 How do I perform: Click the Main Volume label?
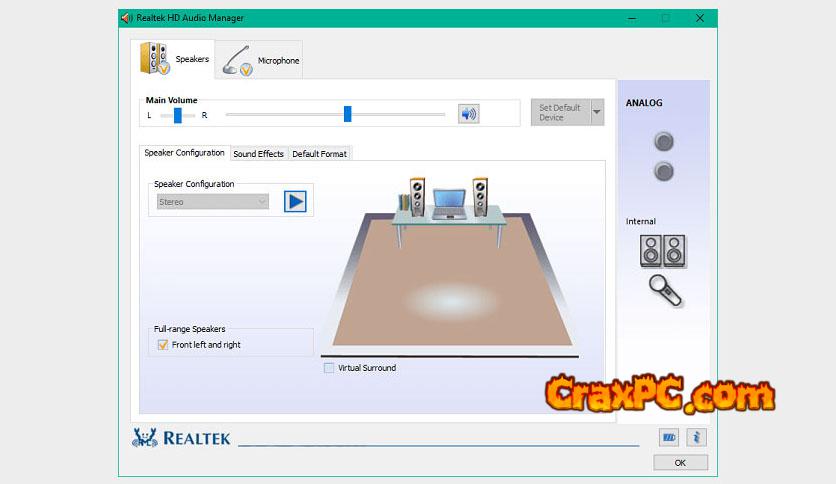coord(172,100)
